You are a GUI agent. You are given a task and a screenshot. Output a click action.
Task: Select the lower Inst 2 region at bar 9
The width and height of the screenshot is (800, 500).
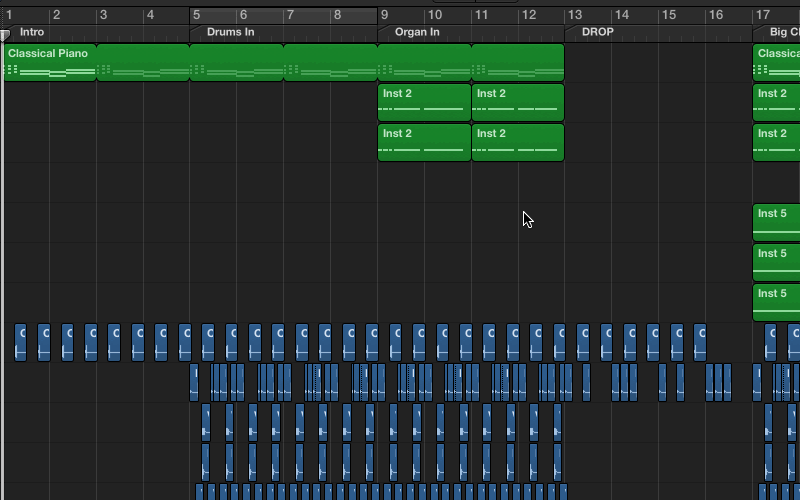[x=424, y=142]
